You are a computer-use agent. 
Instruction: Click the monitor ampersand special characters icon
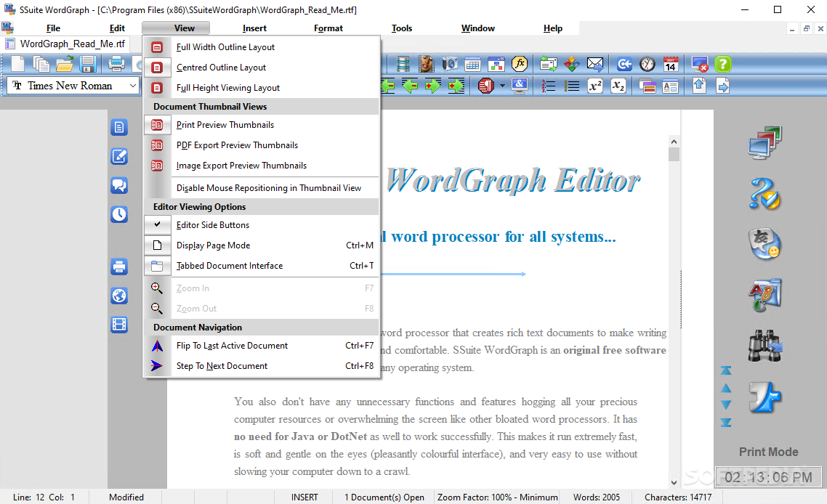[x=520, y=86]
